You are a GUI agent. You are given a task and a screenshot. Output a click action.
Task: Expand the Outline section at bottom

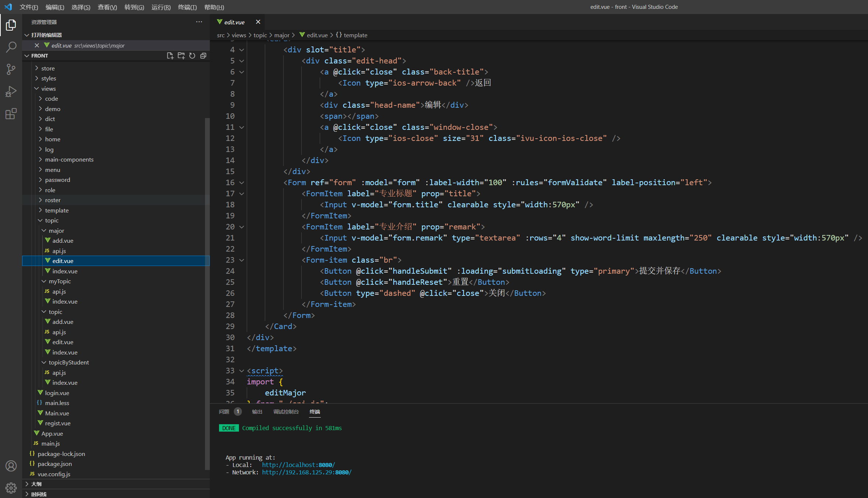click(36, 484)
